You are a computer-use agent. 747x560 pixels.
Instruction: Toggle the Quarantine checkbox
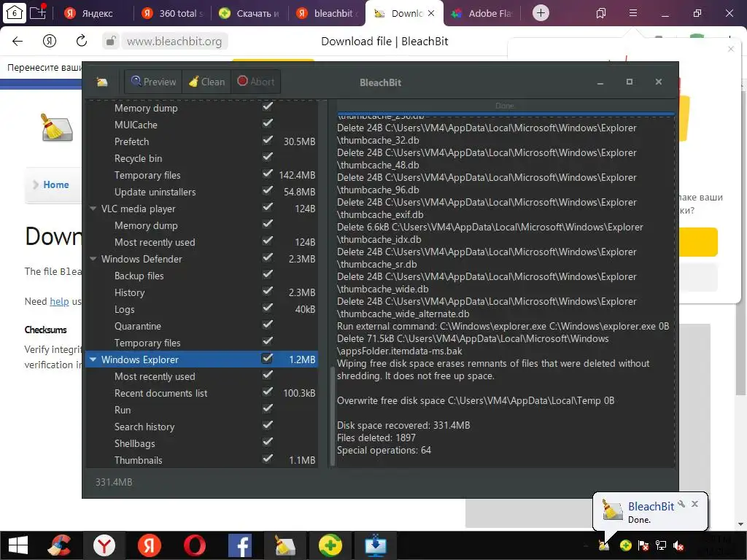pos(268,325)
